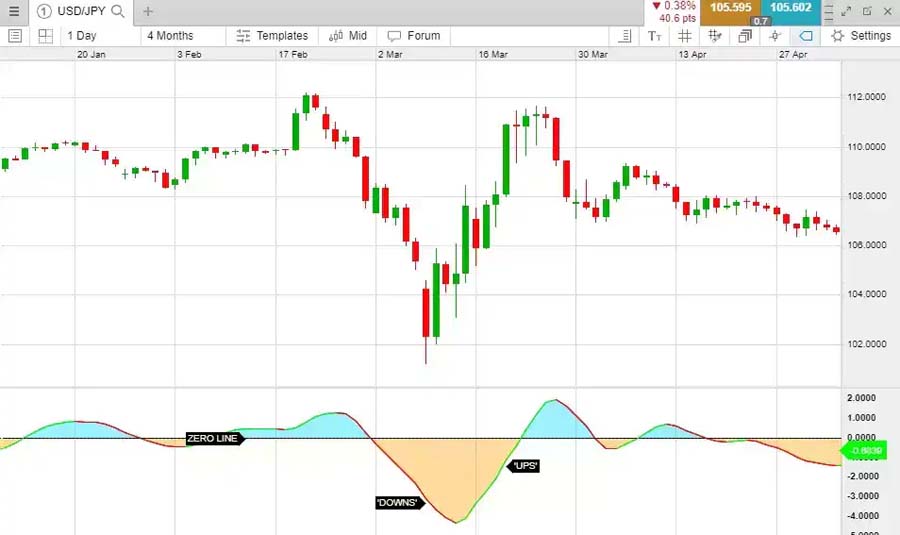Image resolution: width=900 pixels, height=535 pixels.
Task: Select the text annotation tool
Action: click(x=654, y=36)
